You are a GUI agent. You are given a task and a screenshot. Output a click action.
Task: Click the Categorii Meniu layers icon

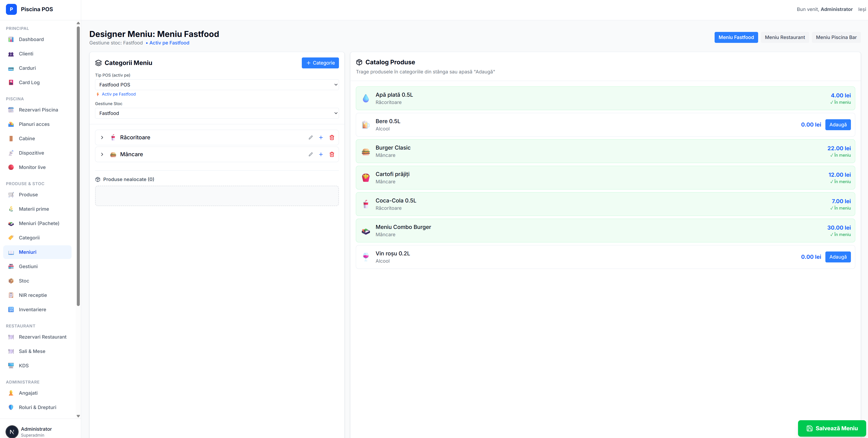(98, 63)
